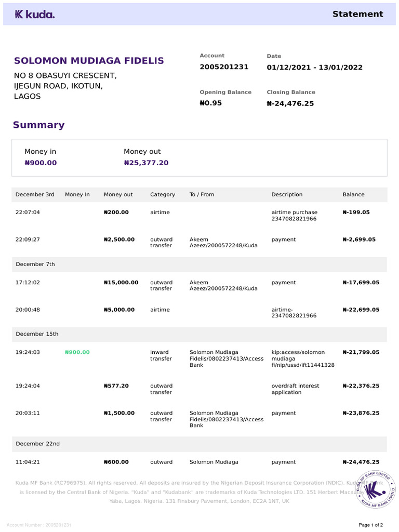Screen dimensions: 399x532
Task: Click the Balance column header
Action: pos(353,194)
